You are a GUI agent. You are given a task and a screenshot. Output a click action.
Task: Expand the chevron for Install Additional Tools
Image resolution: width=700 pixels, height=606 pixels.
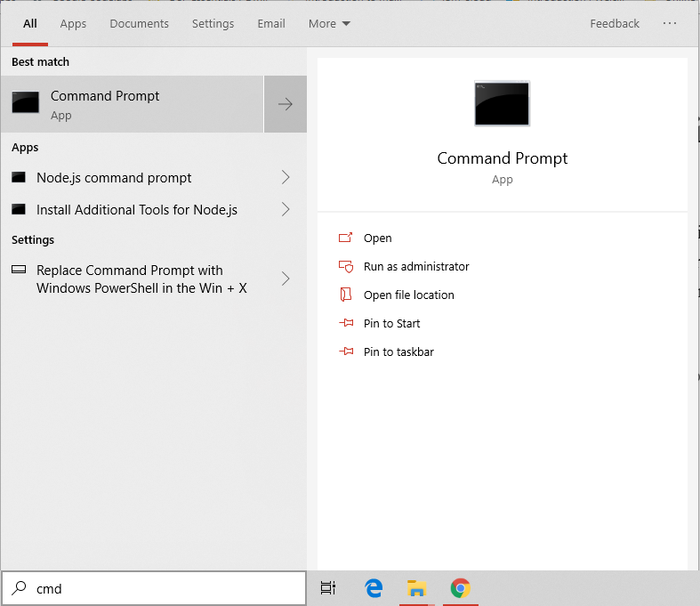pyautogui.click(x=286, y=209)
